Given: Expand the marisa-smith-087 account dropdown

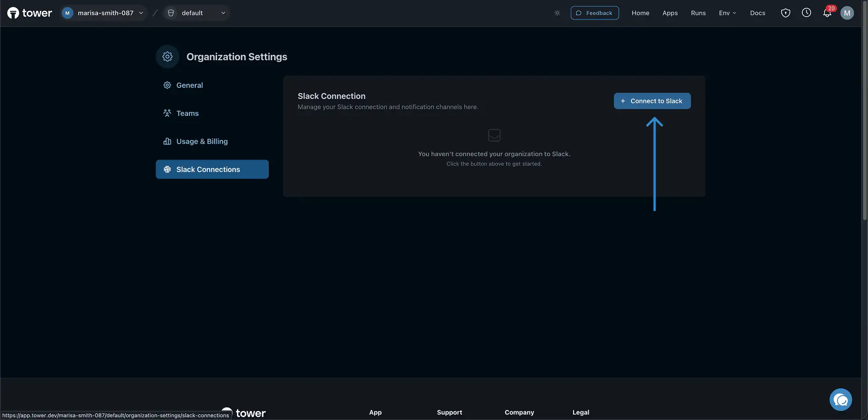Looking at the screenshot, I should [x=104, y=13].
